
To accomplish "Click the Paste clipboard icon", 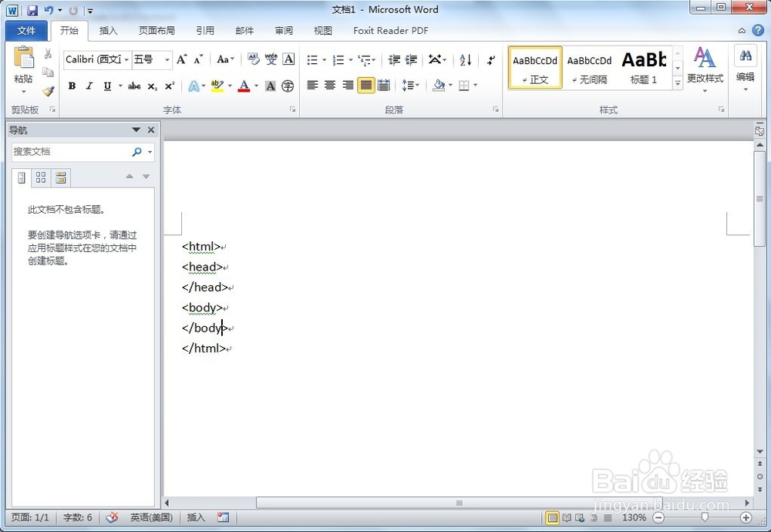I will [x=24, y=58].
